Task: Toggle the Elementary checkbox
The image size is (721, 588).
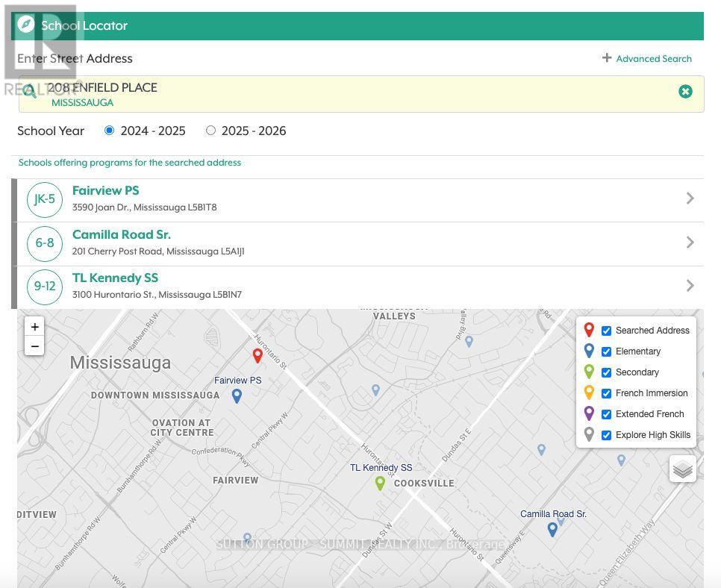Action: pos(607,351)
